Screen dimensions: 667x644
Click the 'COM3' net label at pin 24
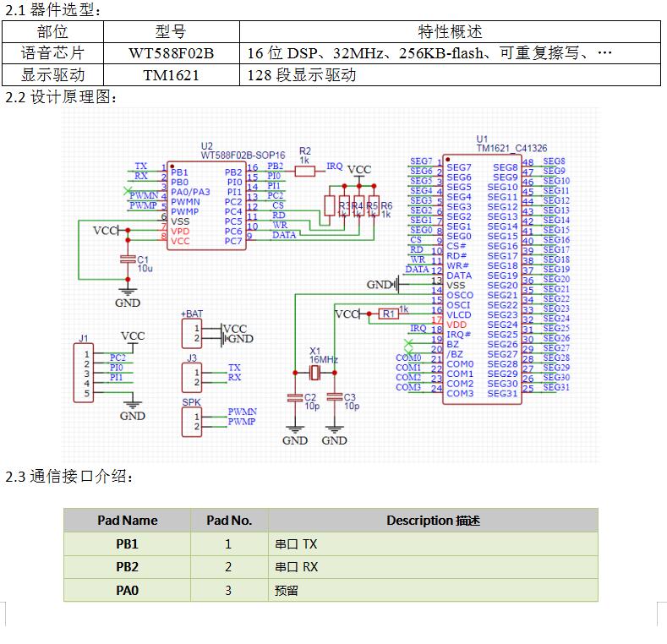pyautogui.click(x=408, y=387)
